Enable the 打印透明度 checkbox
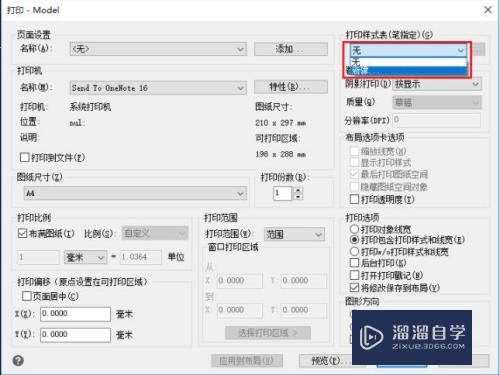 coord(354,199)
